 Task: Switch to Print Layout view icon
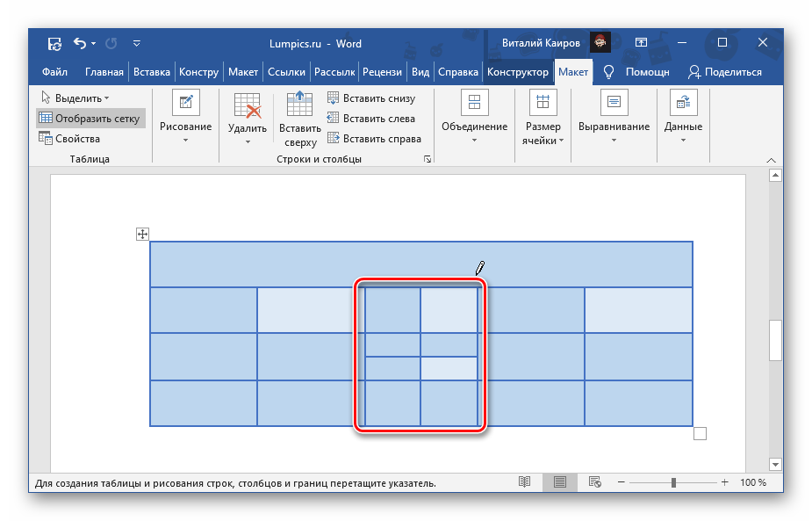point(560,482)
